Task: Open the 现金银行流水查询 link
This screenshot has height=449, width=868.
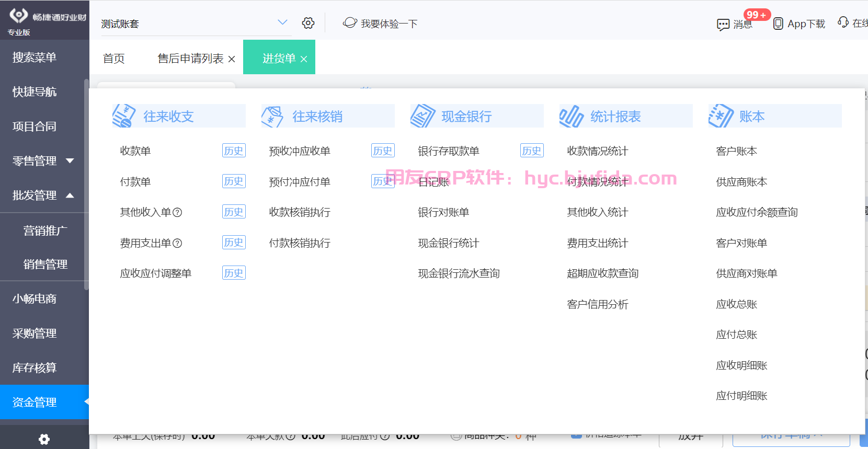Action: click(459, 273)
